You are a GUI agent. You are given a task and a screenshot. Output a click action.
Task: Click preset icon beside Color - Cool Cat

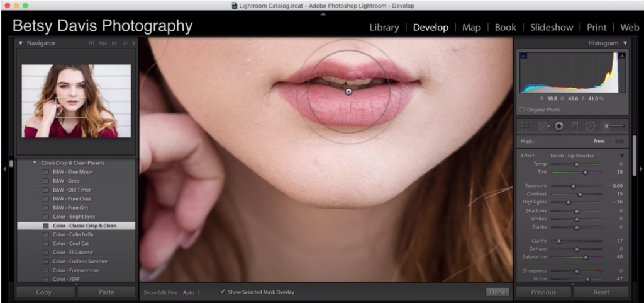pyautogui.click(x=46, y=243)
